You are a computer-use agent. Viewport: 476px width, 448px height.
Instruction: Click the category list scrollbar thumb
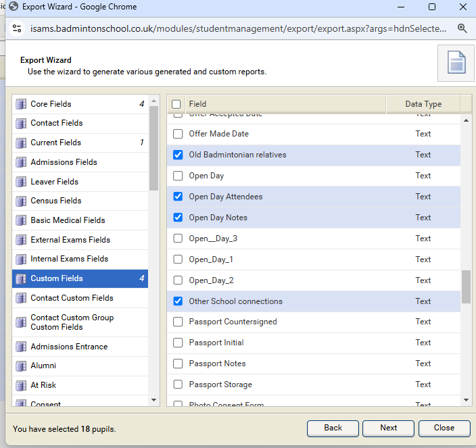[154, 149]
